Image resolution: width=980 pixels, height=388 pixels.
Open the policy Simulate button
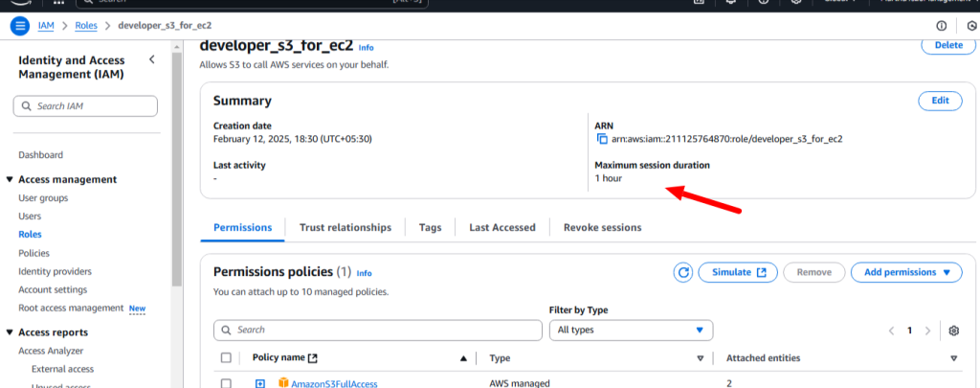(x=738, y=272)
